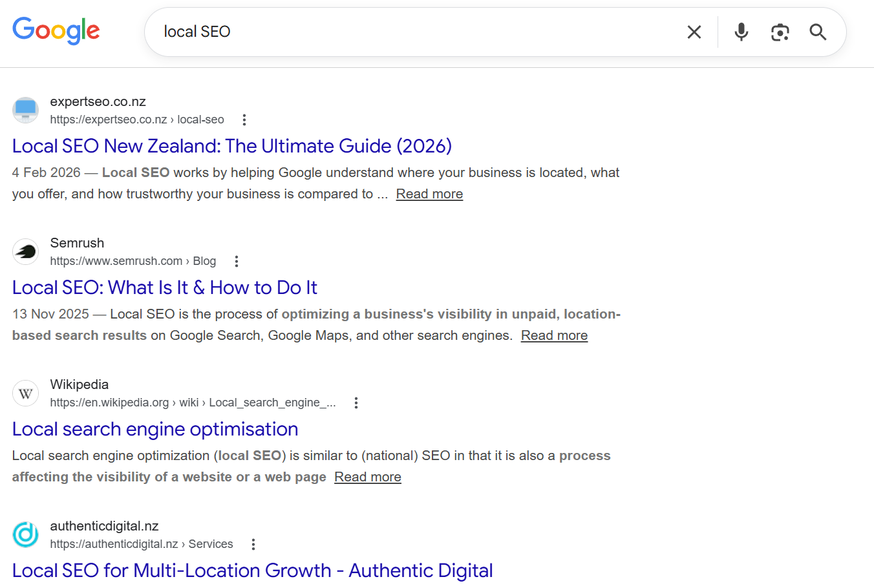Click the 'Wikipedia' site name
Image resolution: width=874 pixels, height=588 pixels.
(80, 384)
